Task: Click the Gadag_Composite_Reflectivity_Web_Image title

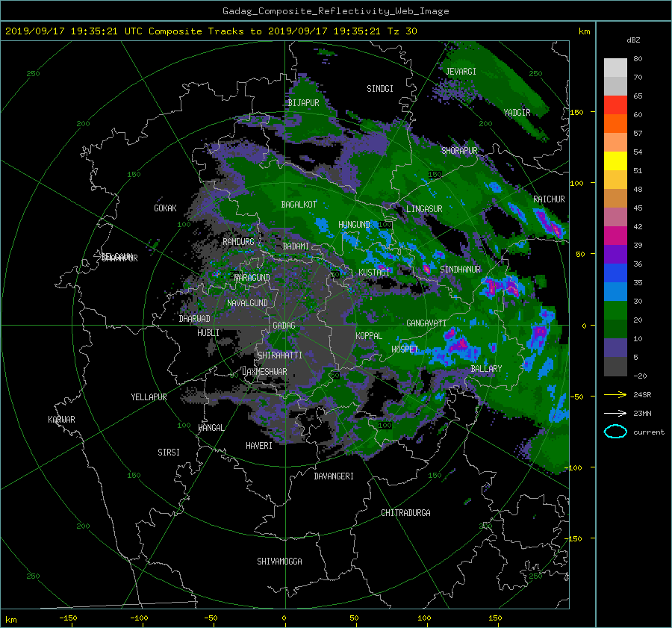Action: coord(335,11)
